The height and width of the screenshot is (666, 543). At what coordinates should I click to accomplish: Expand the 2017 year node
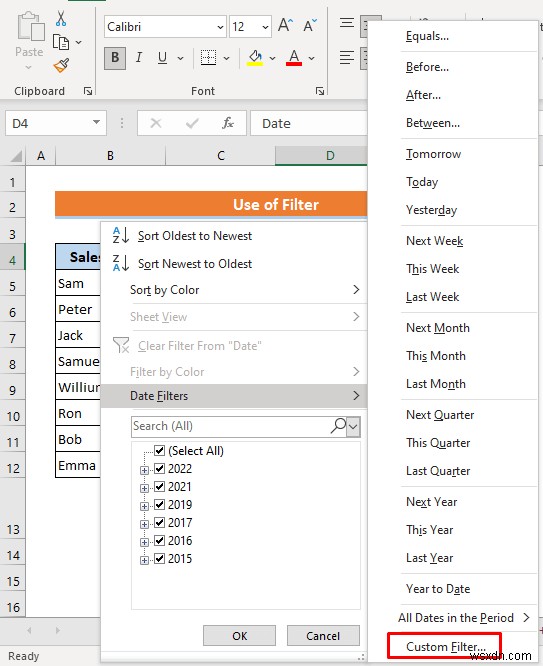tap(144, 524)
